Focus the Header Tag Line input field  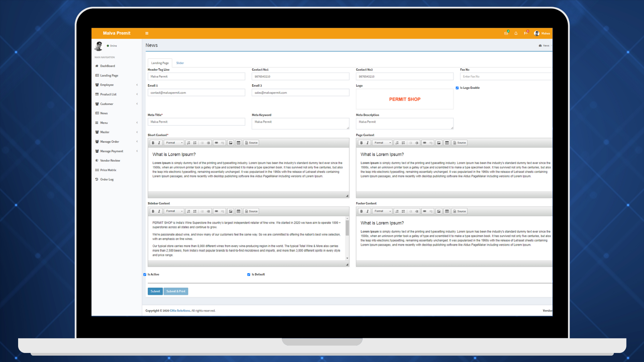coord(197,76)
